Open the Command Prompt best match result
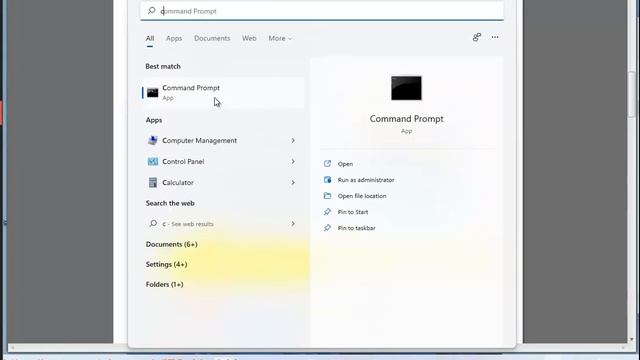 click(223, 93)
